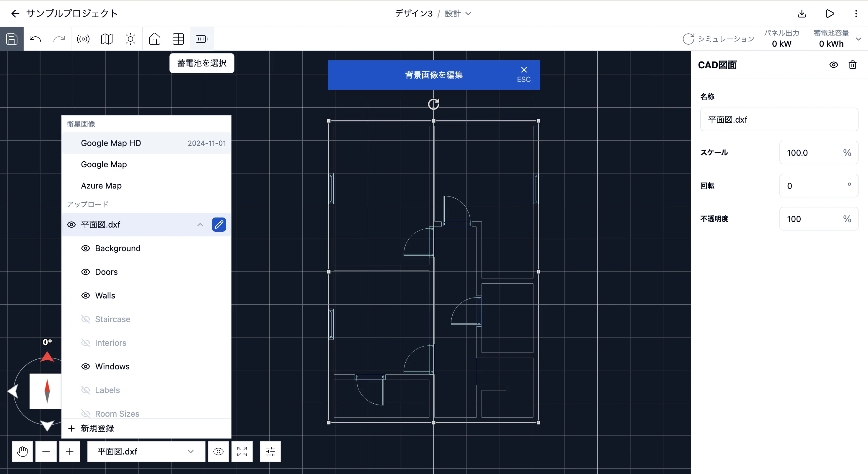The image size is (868, 474).
Task: Select the hand pan tool
Action: pos(22,452)
